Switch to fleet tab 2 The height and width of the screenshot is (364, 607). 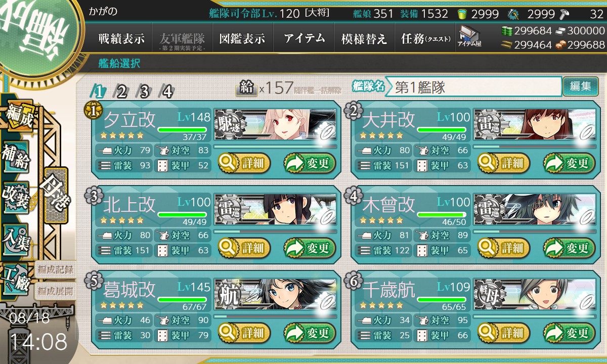(x=121, y=92)
